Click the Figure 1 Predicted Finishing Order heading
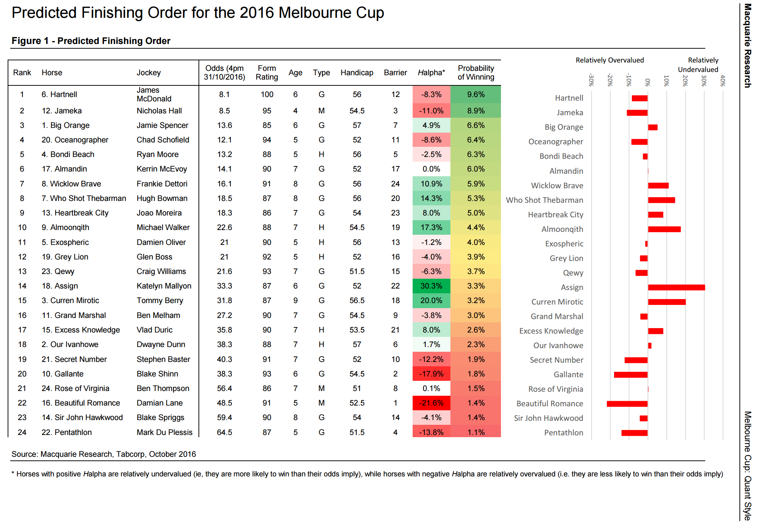 [91, 41]
